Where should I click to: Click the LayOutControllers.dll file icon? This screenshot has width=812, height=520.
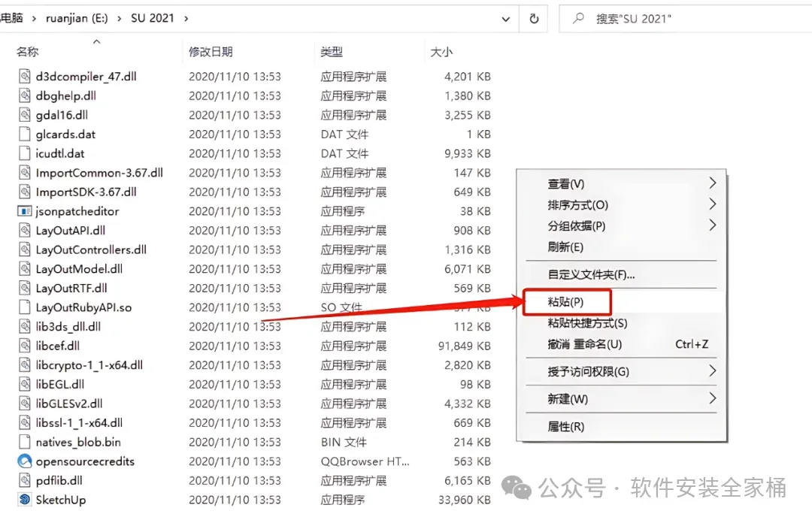click(24, 249)
